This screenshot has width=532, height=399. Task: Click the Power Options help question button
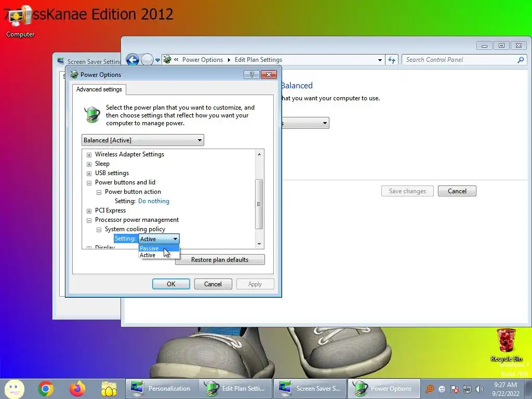pyautogui.click(x=252, y=74)
